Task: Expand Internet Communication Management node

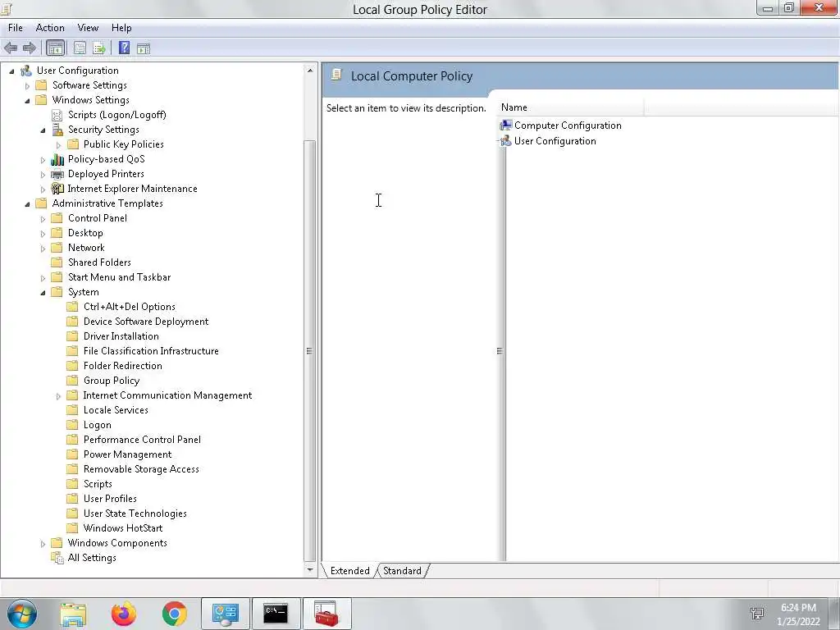Action: tap(59, 396)
